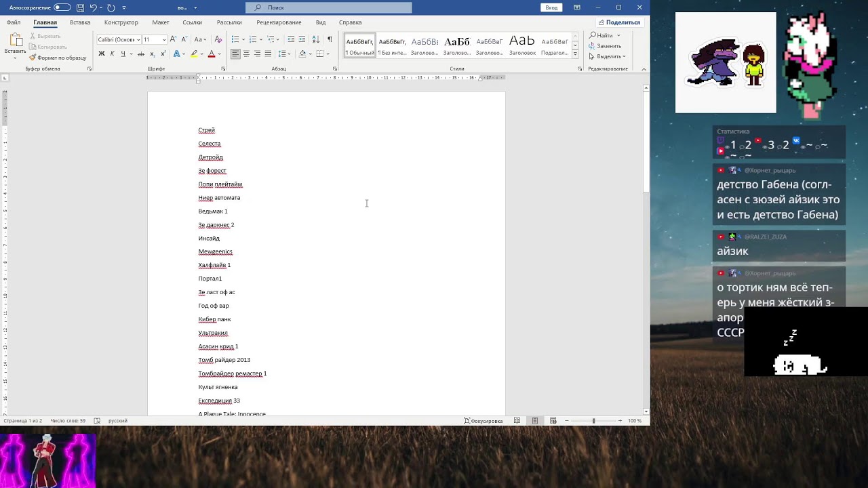Open the Aa change case dropdown

click(198, 39)
